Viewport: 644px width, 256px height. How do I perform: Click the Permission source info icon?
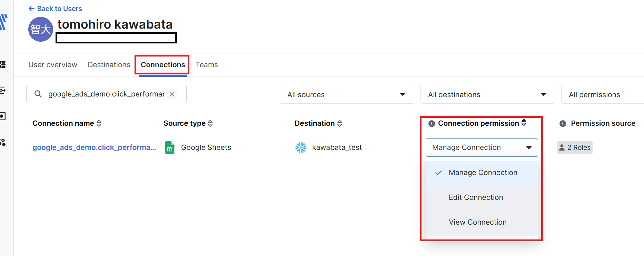[x=563, y=124]
